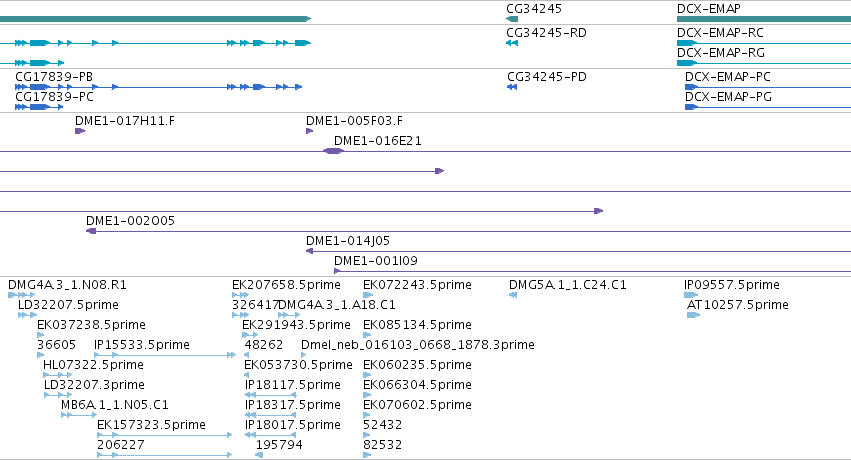Click the 36605 feature label
The image size is (851, 460).
tap(56, 345)
